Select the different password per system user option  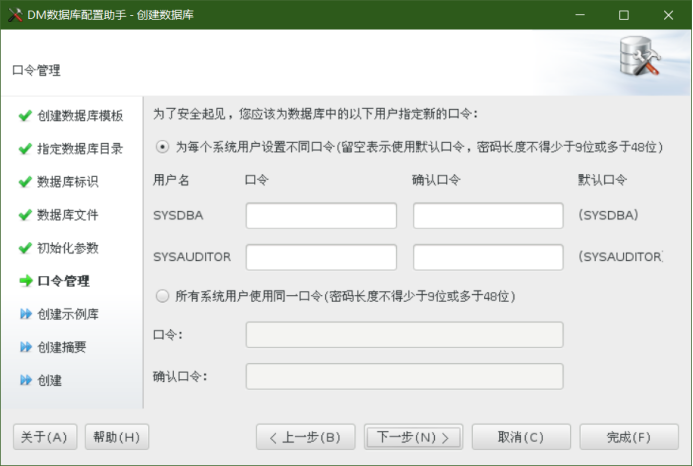pyautogui.click(x=163, y=147)
